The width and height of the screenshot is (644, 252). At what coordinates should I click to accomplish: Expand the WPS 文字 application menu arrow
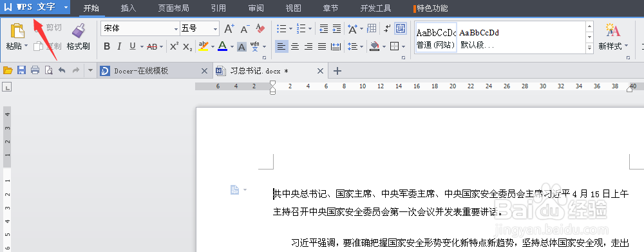tap(66, 8)
